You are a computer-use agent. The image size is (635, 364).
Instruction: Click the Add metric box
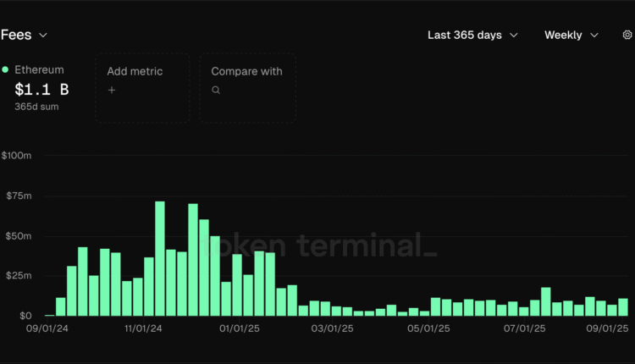[x=142, y=87]
